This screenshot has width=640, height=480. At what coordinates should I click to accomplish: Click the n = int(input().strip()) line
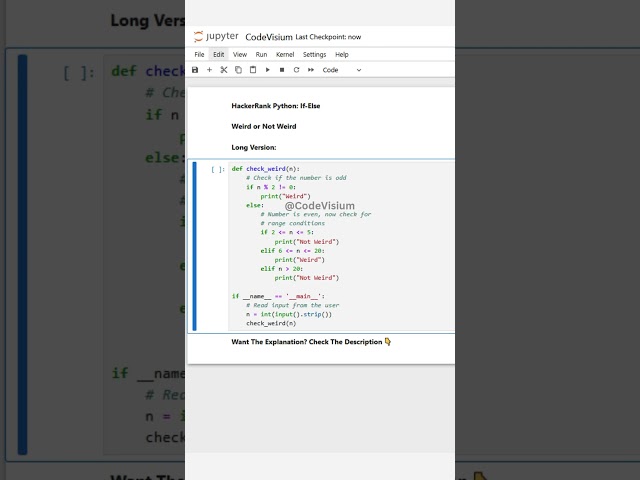click(289, 314)
